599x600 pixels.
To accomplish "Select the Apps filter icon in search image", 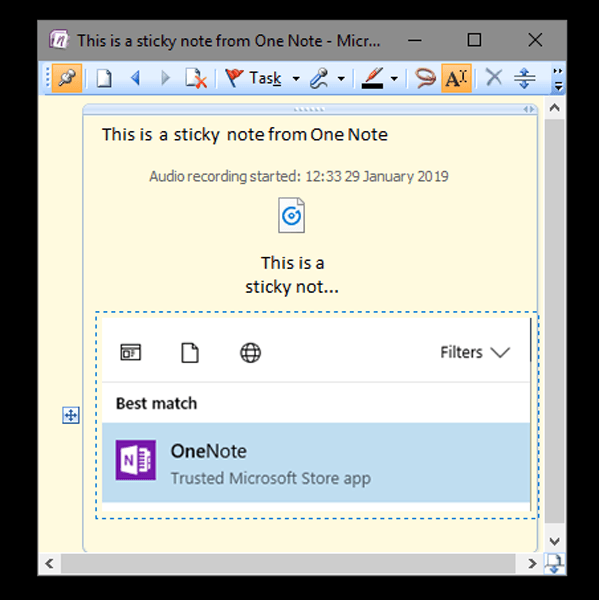I will (131, 352).
